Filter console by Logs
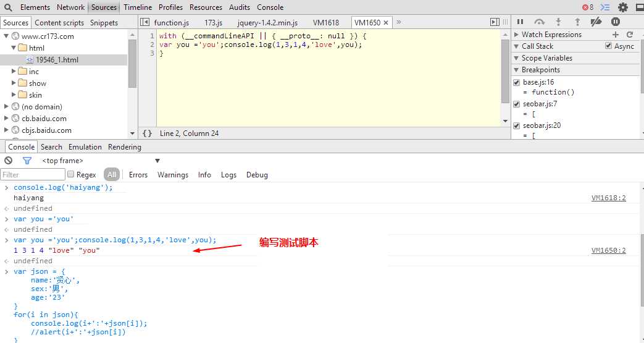 coord(228,175)
